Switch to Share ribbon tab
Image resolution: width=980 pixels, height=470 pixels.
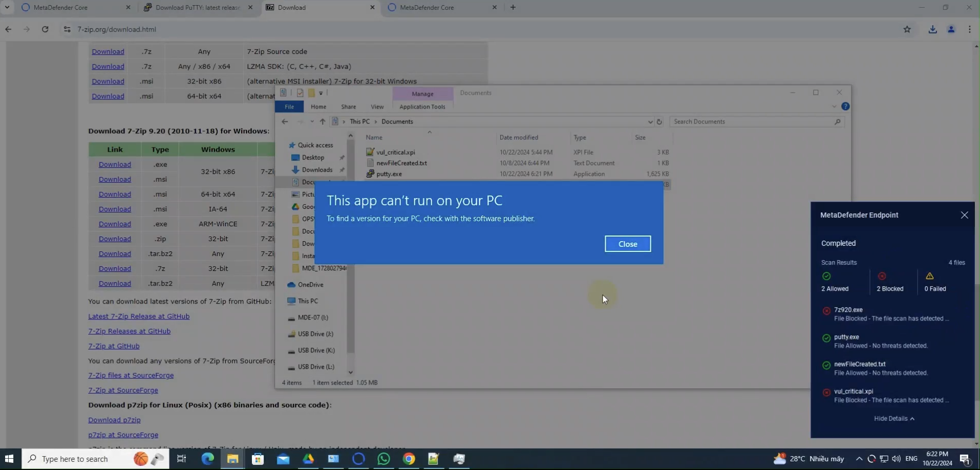pyautogui.click(x=348, y=106)
